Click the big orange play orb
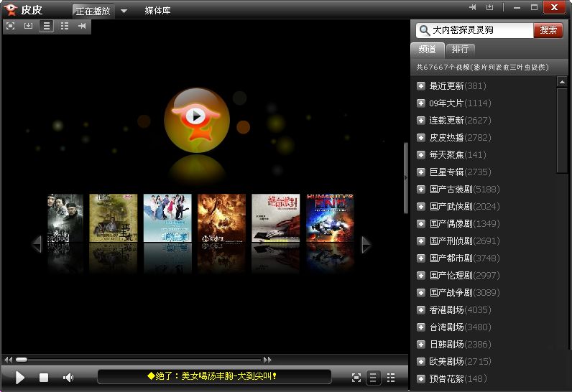 (x=196, y=116)
